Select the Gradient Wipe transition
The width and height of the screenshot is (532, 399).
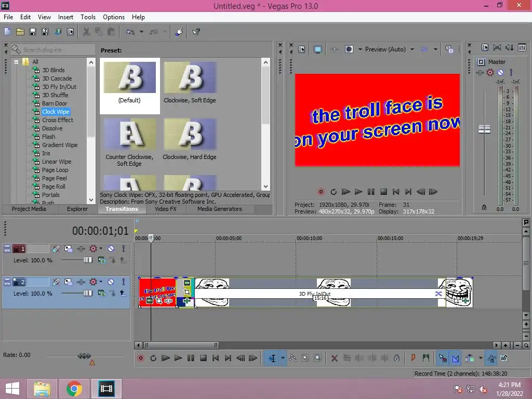click(60, 145)
